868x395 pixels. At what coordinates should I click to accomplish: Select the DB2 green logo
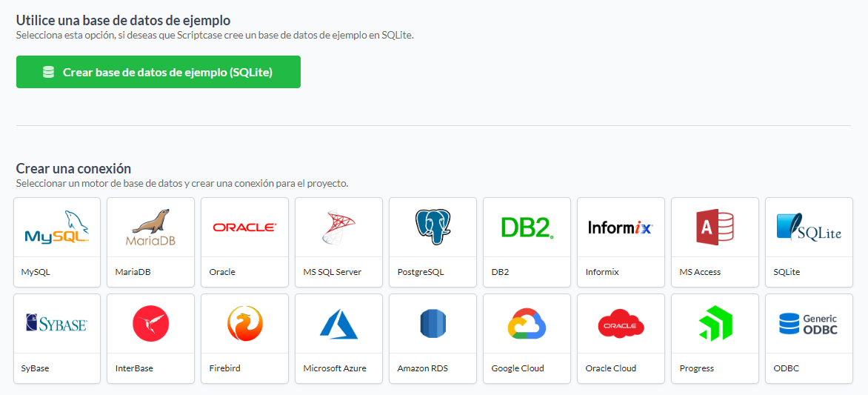point(527,228)
